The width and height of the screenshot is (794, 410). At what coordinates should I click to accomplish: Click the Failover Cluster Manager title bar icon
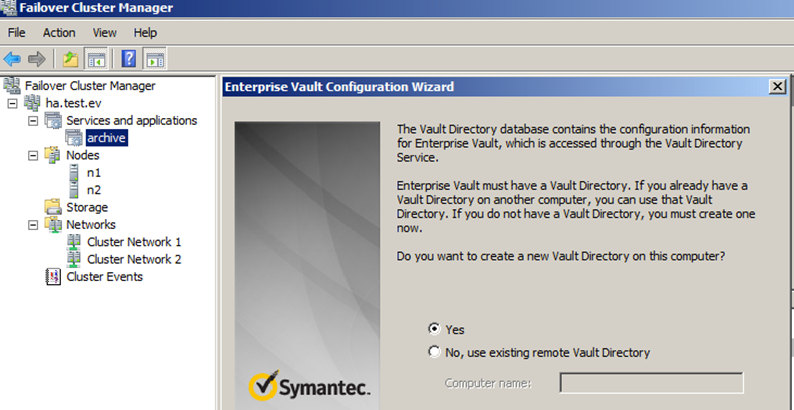9,8
